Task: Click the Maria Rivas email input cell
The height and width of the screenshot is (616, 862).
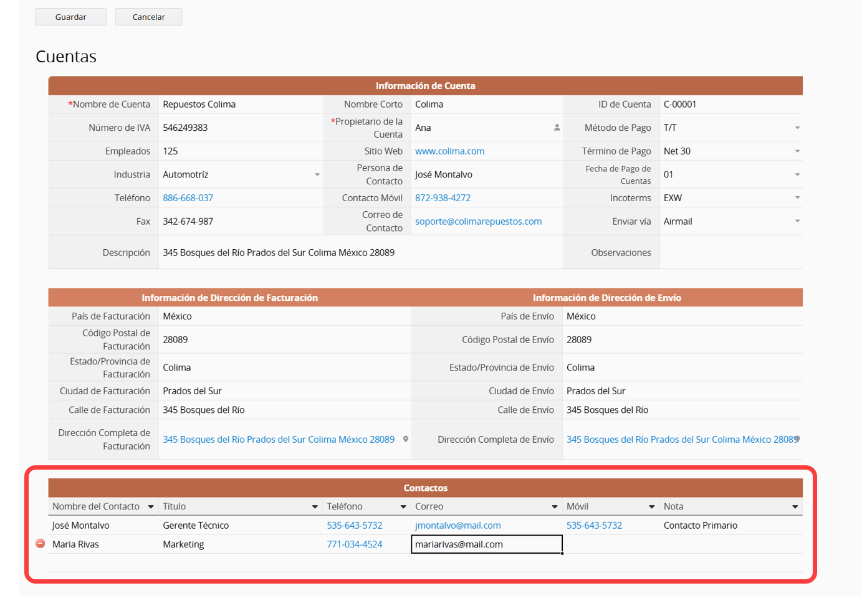Action: click(x=486, y=544)
